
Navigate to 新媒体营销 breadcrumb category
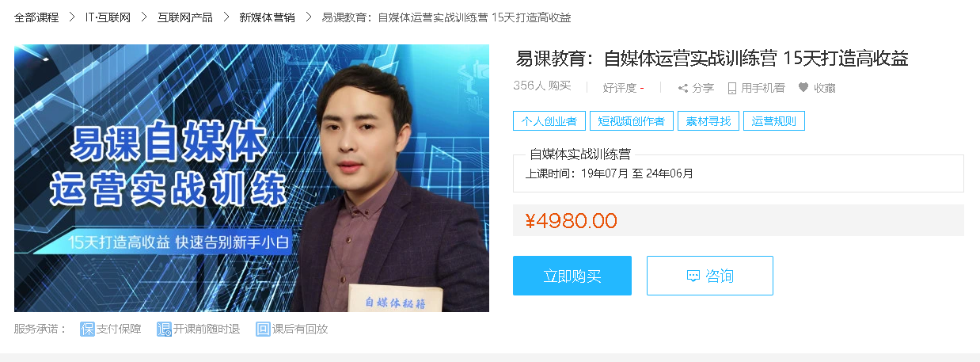(268, 17)
